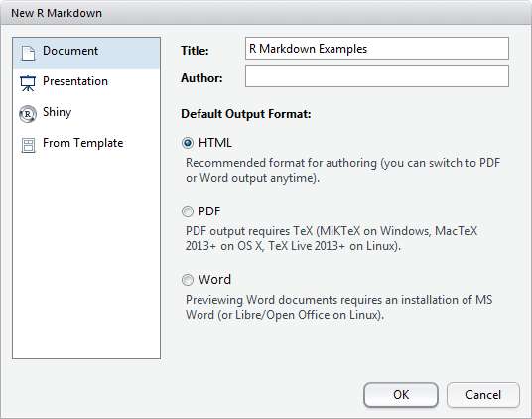Open the From Template entry text

point(82,143)
